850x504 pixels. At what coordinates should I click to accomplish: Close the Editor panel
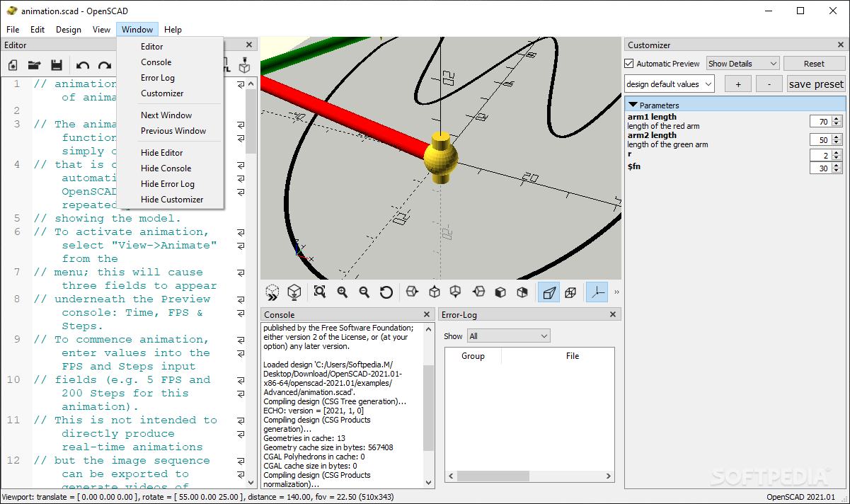(249, 45)
